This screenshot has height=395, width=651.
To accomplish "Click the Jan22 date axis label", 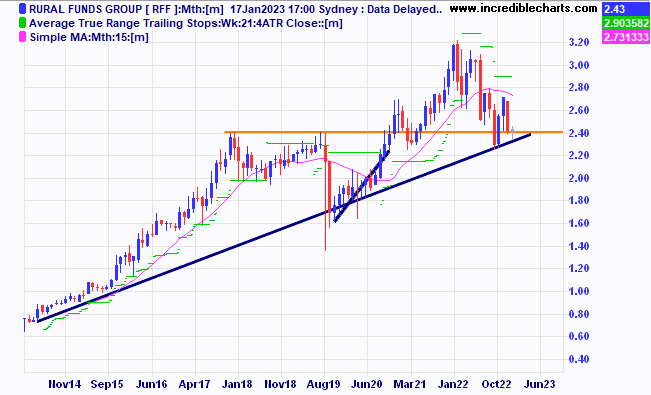I will click(x=453, y=384).
